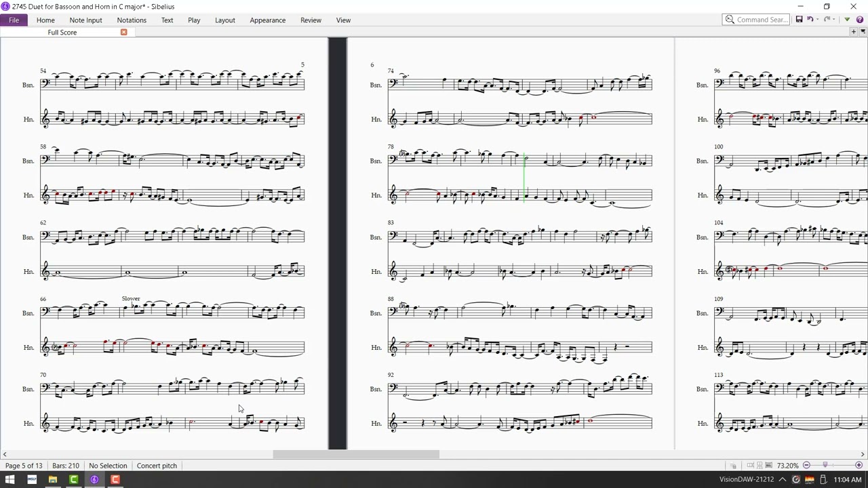The image size is (868, 488).
Task: Open the Appearance ribbon tab
Action: [267, 20]
